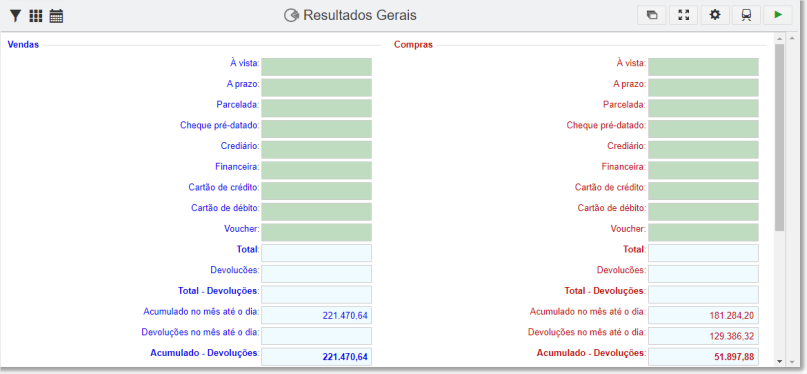Click the blue Acumulado - Devoluções label
Viewport: 807px width, 374px height.
204,353
